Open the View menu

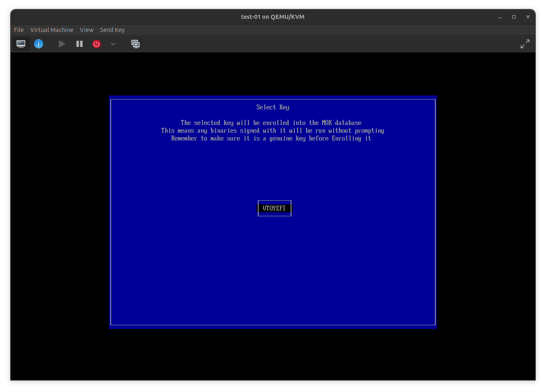[x=86, y=29]
